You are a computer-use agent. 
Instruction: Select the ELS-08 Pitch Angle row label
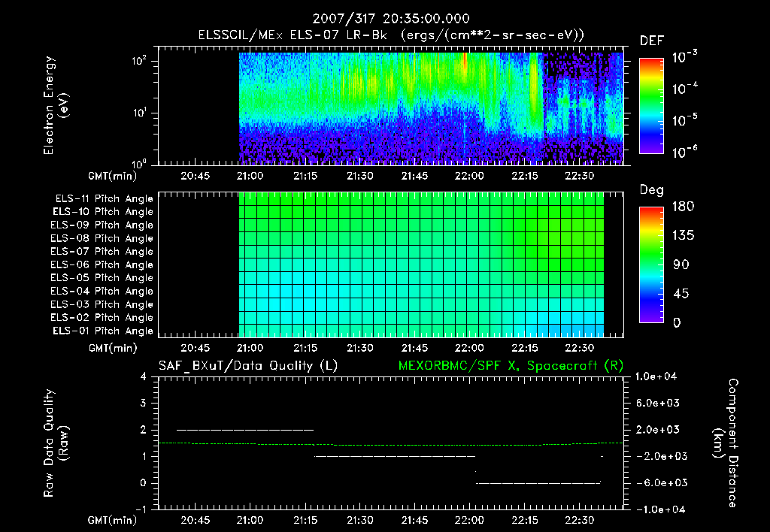point(102,238)
